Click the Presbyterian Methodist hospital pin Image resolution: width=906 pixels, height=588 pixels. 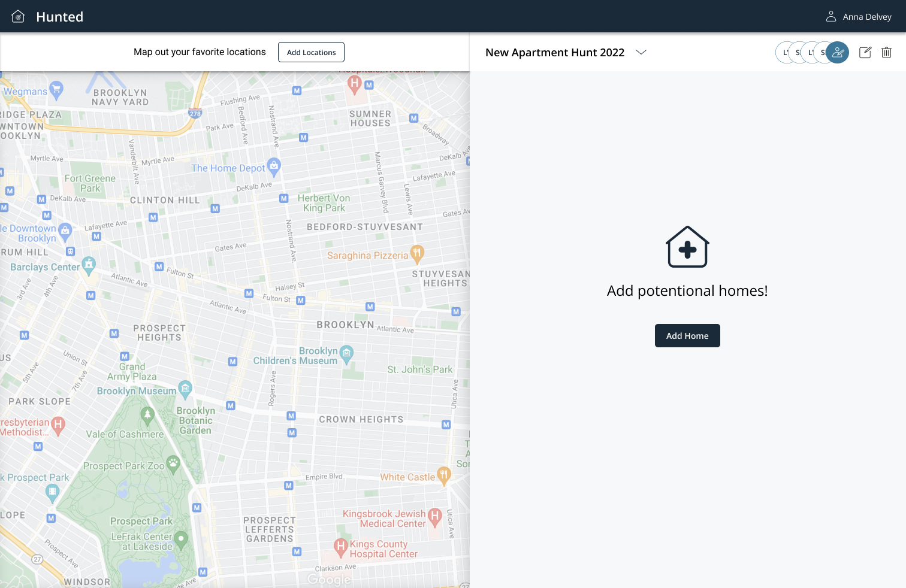58,426
